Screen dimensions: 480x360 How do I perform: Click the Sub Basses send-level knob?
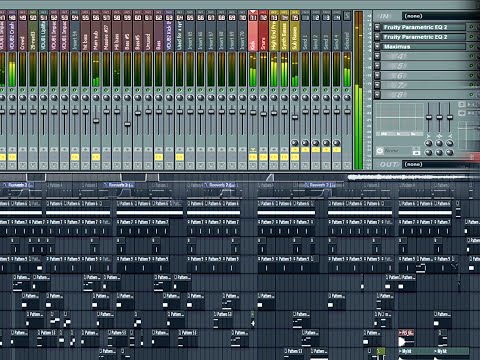295,143
